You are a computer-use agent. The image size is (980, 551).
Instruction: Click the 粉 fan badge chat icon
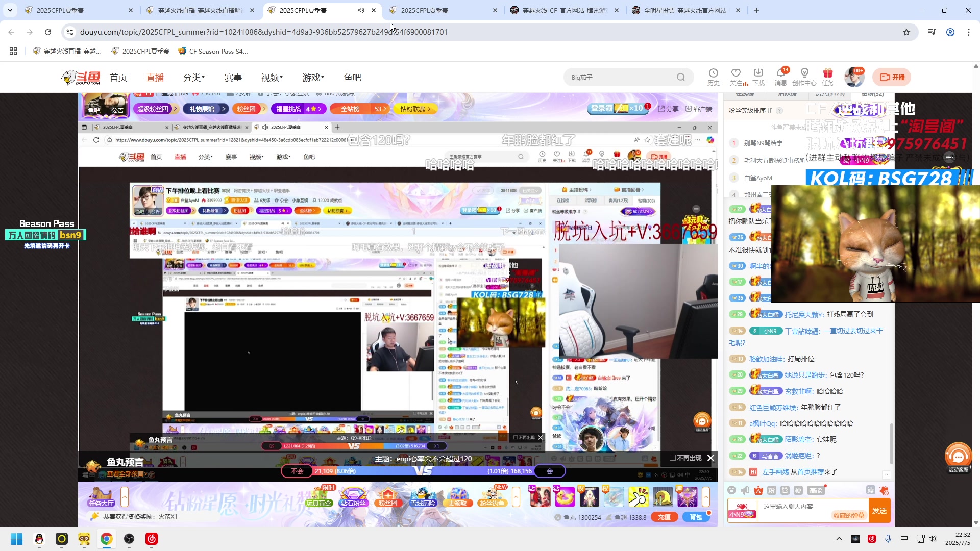pos(772,490)
